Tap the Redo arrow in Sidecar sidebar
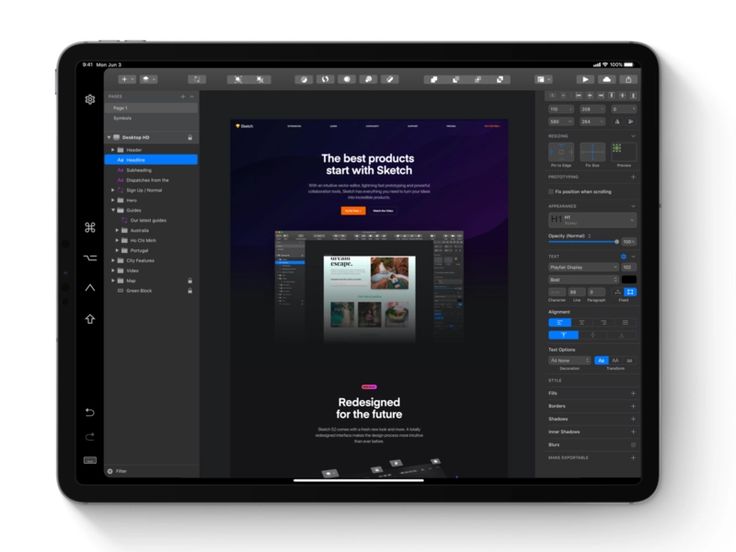The height and width of the screenshot is (552, 736). coord(90,437)
